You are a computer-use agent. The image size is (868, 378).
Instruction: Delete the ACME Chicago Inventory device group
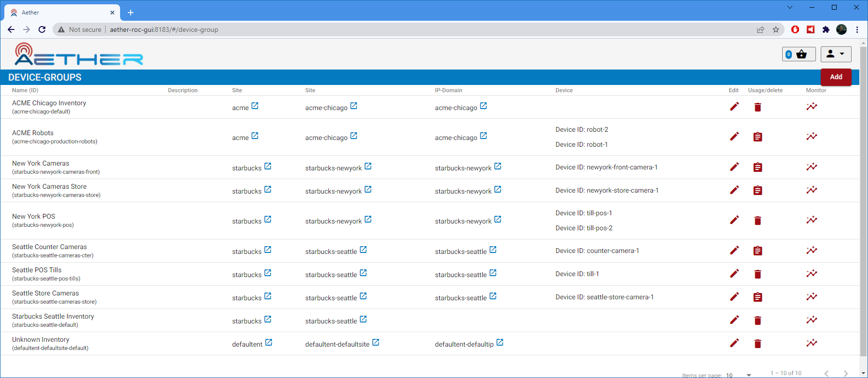(x=758, y=107)
